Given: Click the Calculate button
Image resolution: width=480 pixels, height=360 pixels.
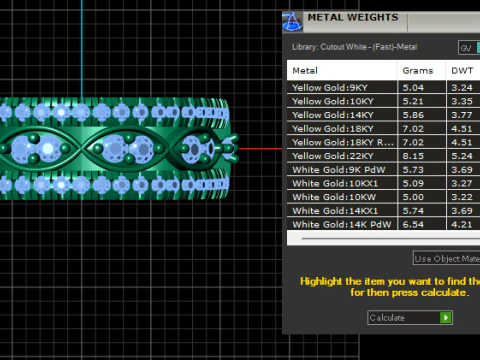Looking at the screenshot, I should pos(410,317).
